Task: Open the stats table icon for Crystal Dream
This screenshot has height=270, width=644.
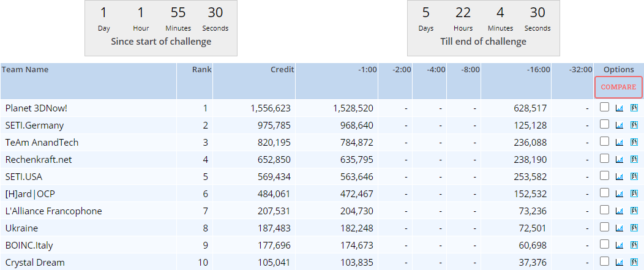Action: pos(634,263)
